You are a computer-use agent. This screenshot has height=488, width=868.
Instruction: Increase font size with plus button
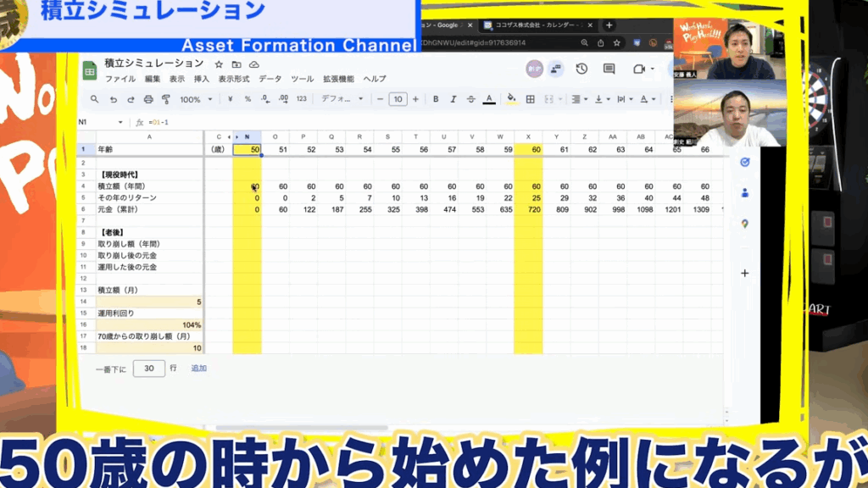coord(415,99)
